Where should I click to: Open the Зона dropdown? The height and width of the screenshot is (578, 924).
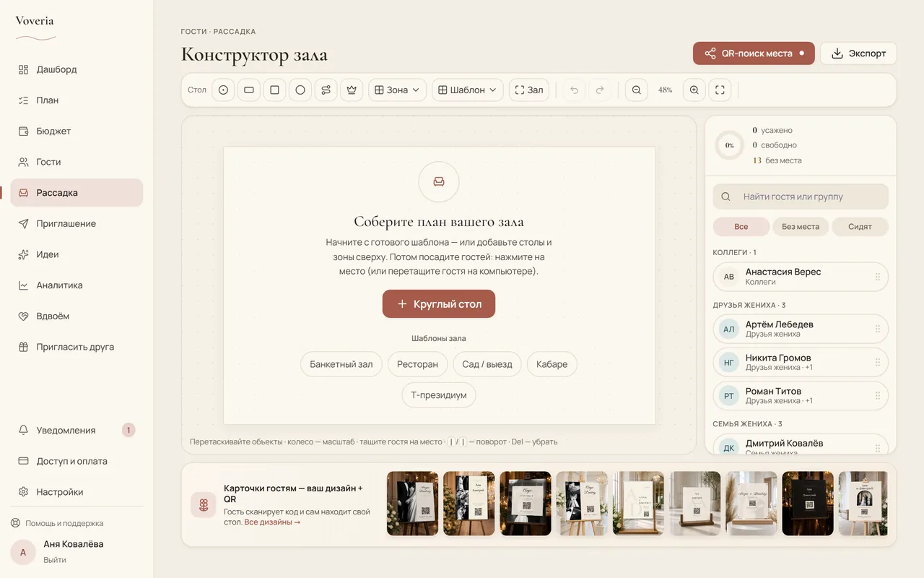click(397, 90)
